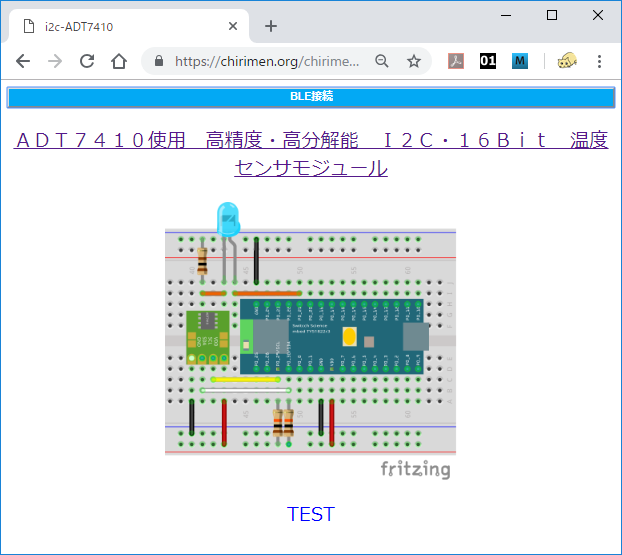
Task: Click the black '01' extension icon
Action: (x=488, y=61)
